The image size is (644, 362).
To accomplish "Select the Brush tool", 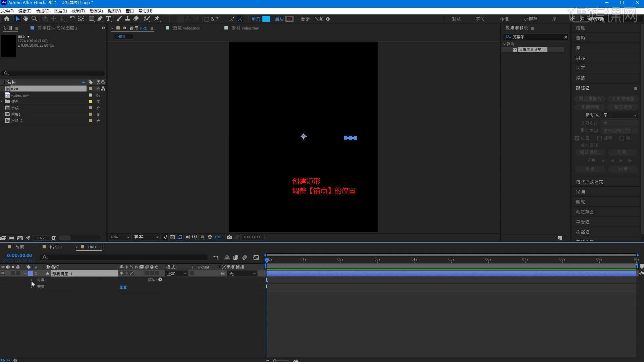I will tap(119, 19).
